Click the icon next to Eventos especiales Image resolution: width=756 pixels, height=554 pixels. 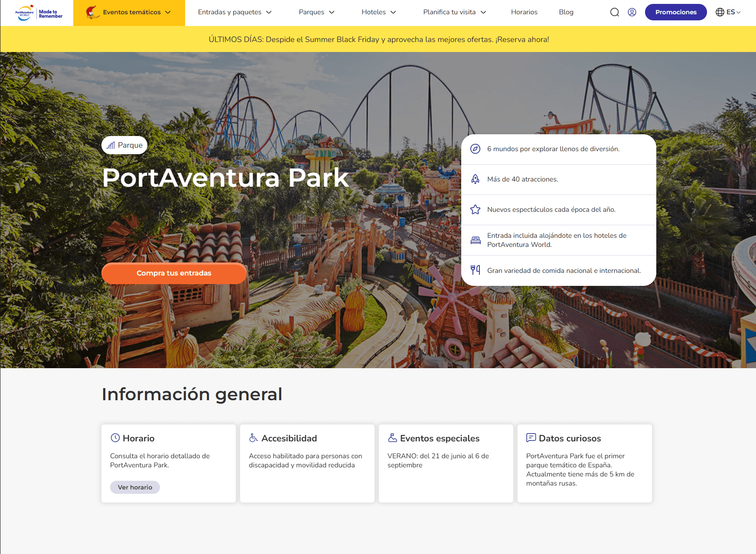pos(392,438)
